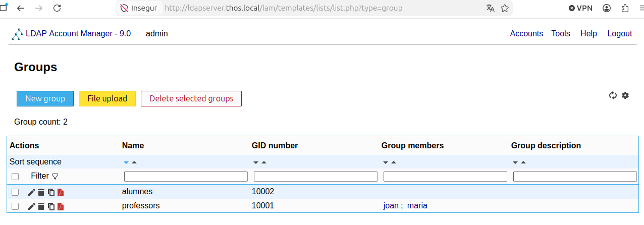Screen dimensions: 644x225
Task: Click the Group count: 2 text
Action: point(41,122)
